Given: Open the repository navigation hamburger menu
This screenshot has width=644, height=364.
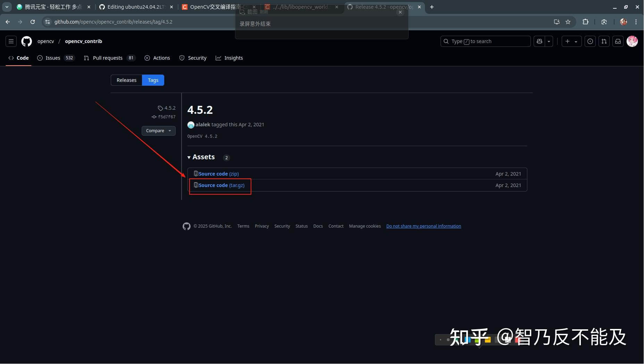Looking at the screenshot, I should click(x=11, y=41).
